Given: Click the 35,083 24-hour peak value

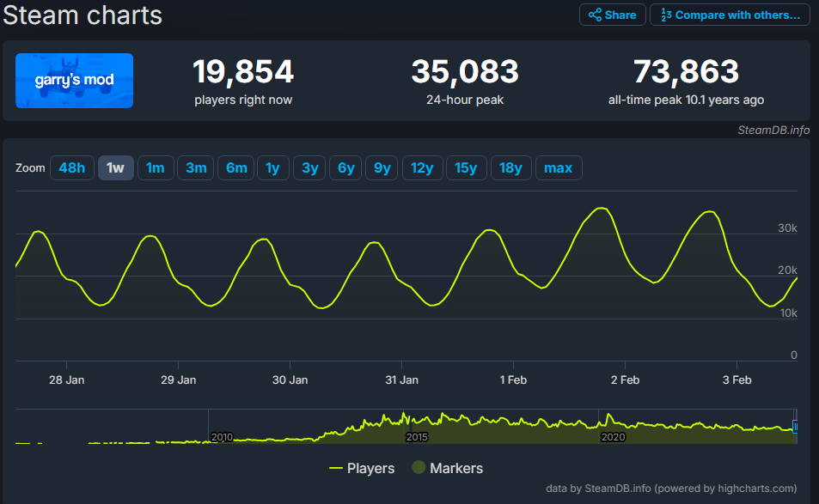Looking at the screenshot, I should pyautogui.click(x=465, y=71).
